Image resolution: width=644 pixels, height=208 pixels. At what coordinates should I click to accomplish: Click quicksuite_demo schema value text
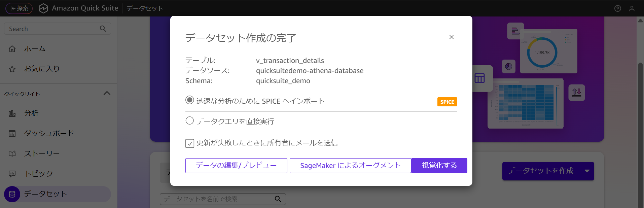click(283, 81)
